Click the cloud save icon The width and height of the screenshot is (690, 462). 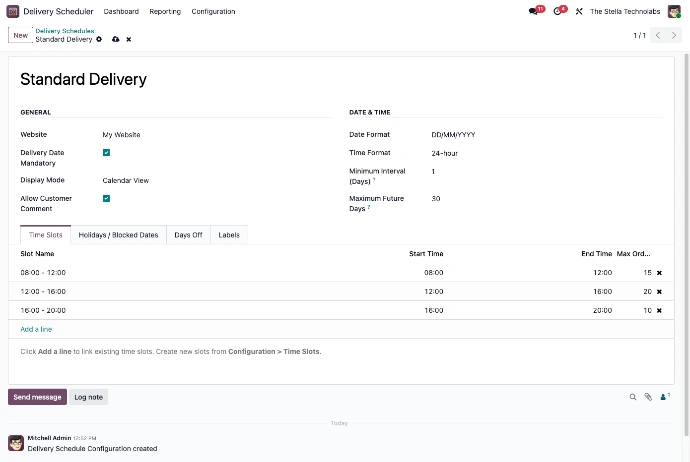click(x=115, y=39)
